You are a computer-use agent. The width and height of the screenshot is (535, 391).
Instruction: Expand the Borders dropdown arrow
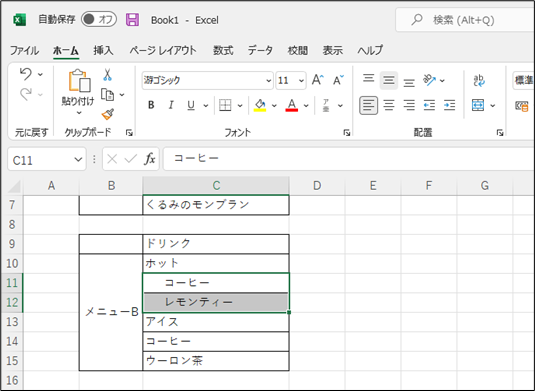[x=240, y=106]
